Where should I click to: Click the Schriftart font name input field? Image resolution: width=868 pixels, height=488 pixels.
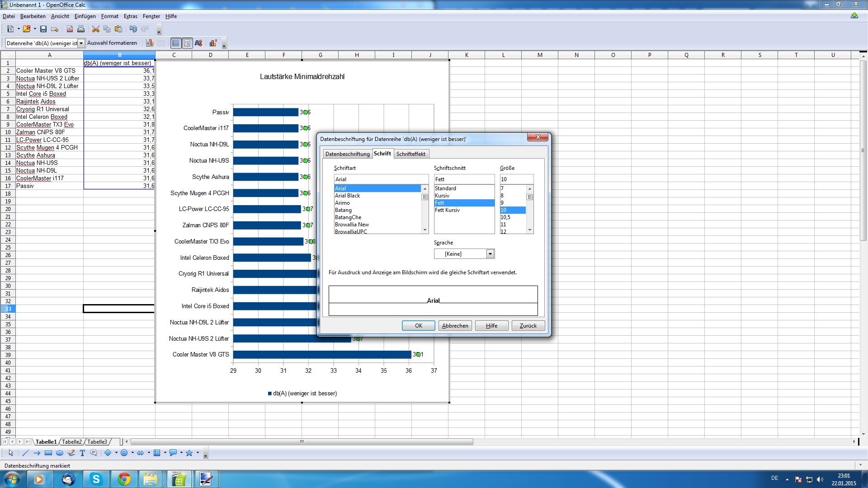[x=381, y=179]
